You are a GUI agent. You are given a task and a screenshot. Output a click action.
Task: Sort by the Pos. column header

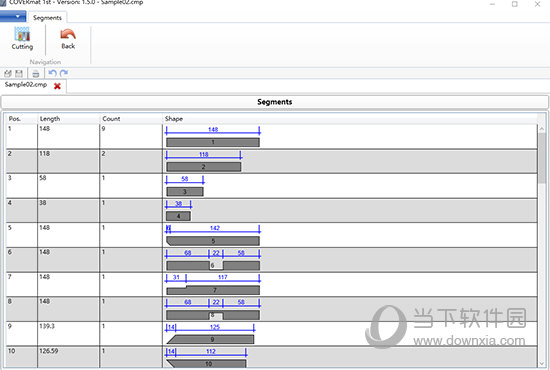21,119
